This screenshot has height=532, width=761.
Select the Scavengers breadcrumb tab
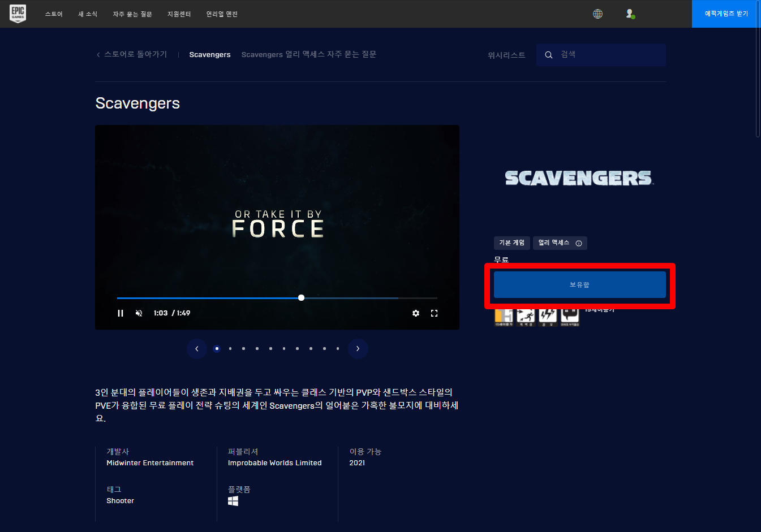tap(210, 55)
